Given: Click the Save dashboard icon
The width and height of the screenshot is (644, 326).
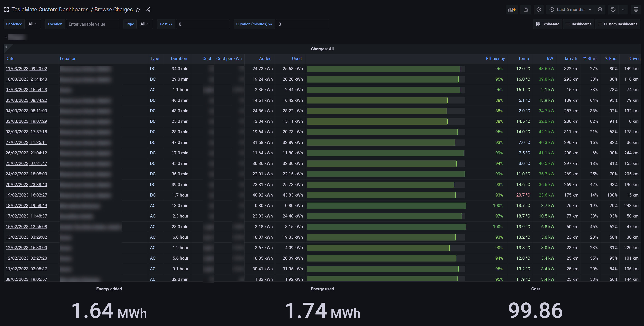Looking at the screenshot, I should pyautogui.click(x=526, y=9).
